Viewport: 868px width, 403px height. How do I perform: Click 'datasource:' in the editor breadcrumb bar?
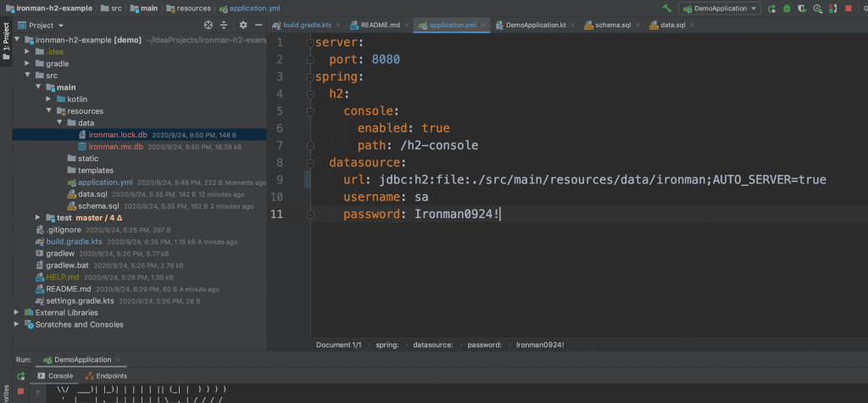point(433,344)
